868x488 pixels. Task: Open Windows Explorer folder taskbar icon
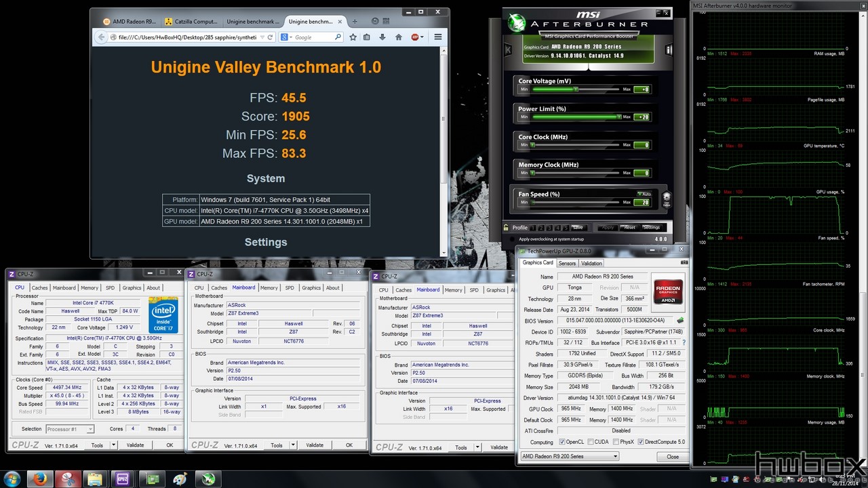pyautogui.click(x=95, y=479)
